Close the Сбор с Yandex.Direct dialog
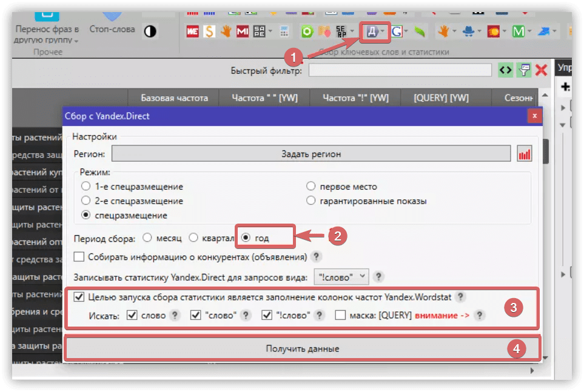Screen dimensions: 584x392 click(x=534, y=116)
